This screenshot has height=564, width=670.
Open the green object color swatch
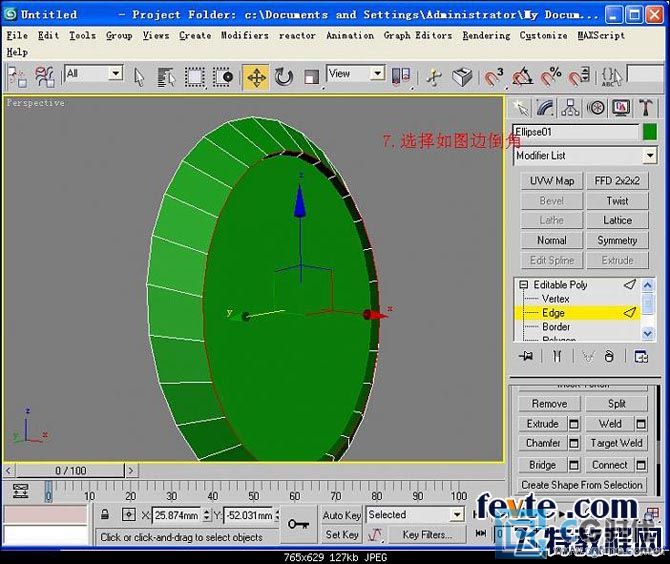[649, 132]
